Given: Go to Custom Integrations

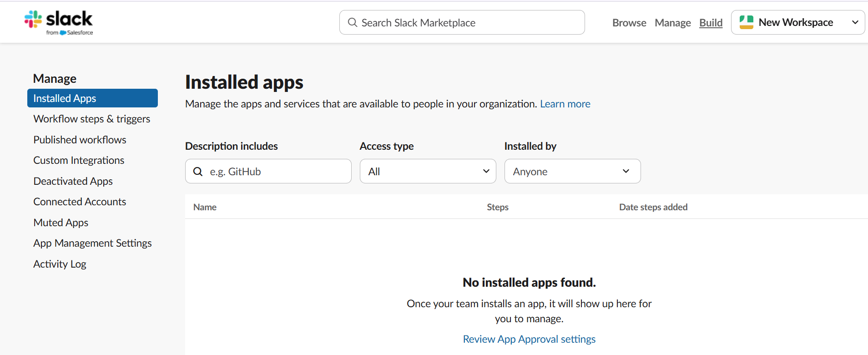Looking at the screenshot, I should coord(79,160).
